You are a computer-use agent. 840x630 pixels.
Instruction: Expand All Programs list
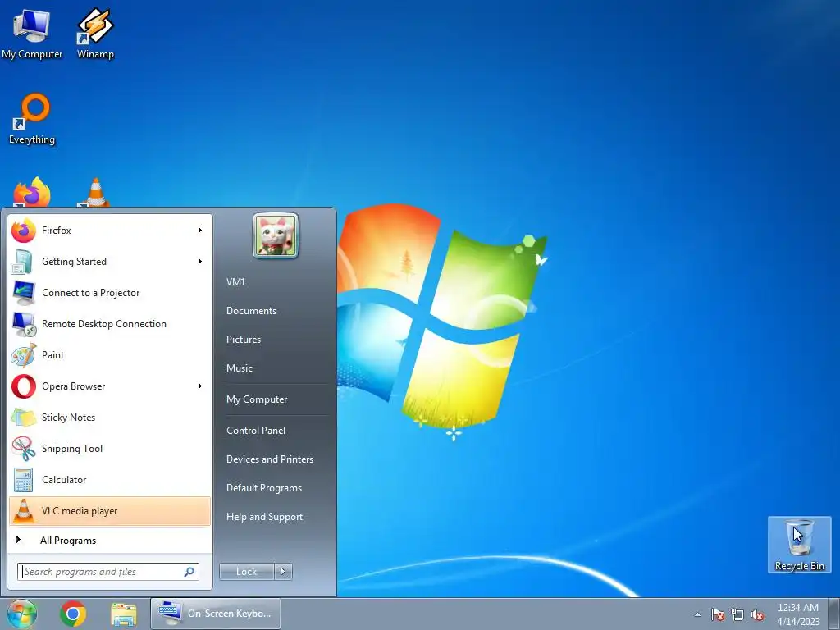(x=110, y=540)
